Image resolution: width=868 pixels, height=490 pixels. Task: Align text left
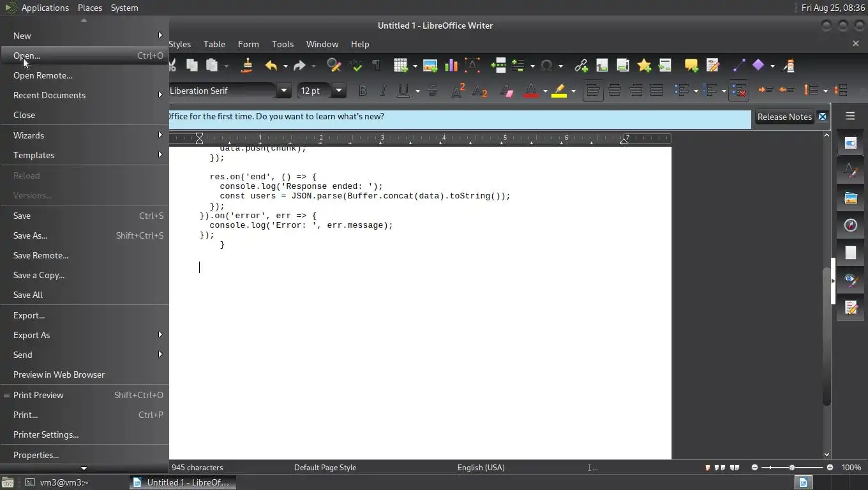(x=593, y=91)
